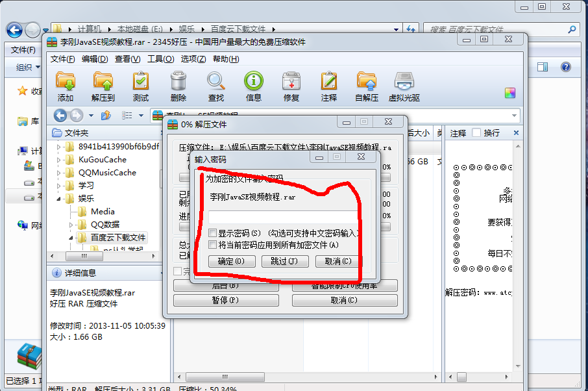Click the comment panel vertical scrollbar
588x391 pixels.
click(518, 256)
